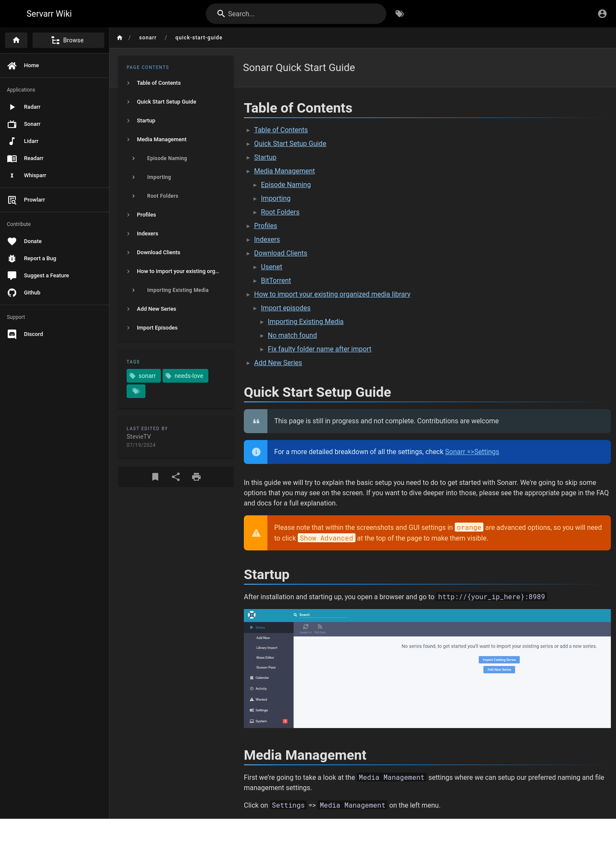Expand Download Clients in page contents
616x856 pixels.
128,253
